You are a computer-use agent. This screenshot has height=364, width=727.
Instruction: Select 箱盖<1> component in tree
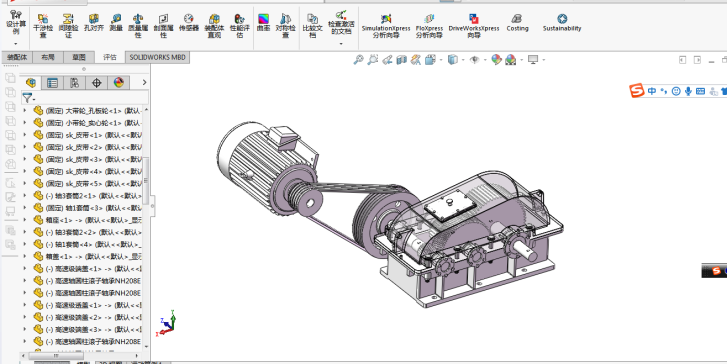(88, 256)
